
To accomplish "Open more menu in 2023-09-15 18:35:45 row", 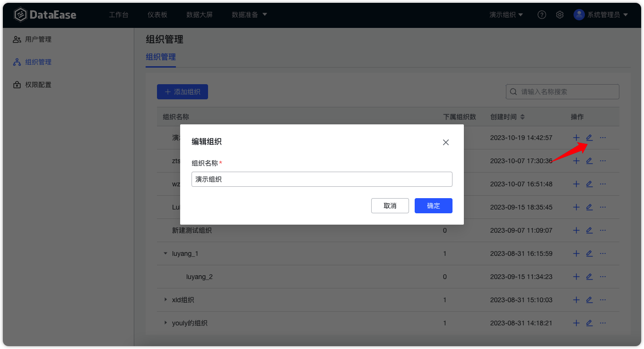I will coord(603,207).
